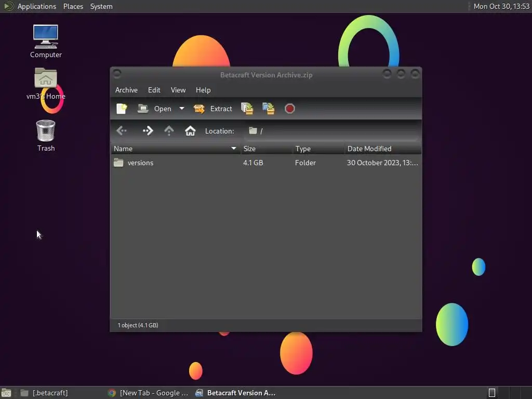Open the Edit menu
532x399 pixels.
click(x=154, y=90)
